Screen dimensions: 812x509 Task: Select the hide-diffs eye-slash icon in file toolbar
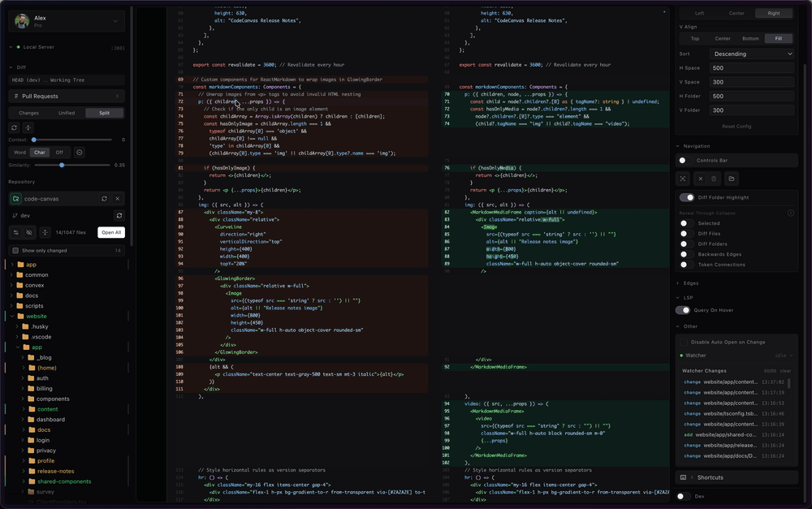(28, 232)
